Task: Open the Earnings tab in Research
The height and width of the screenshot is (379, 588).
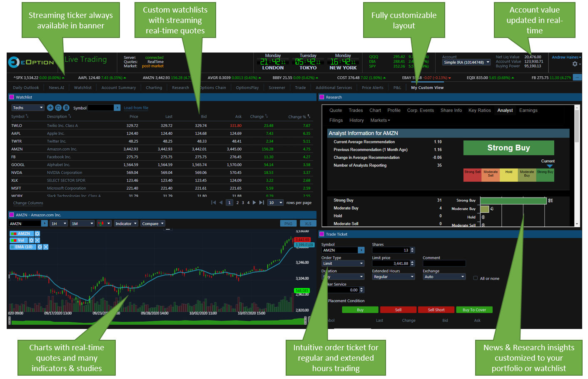Action: (528, 110)
